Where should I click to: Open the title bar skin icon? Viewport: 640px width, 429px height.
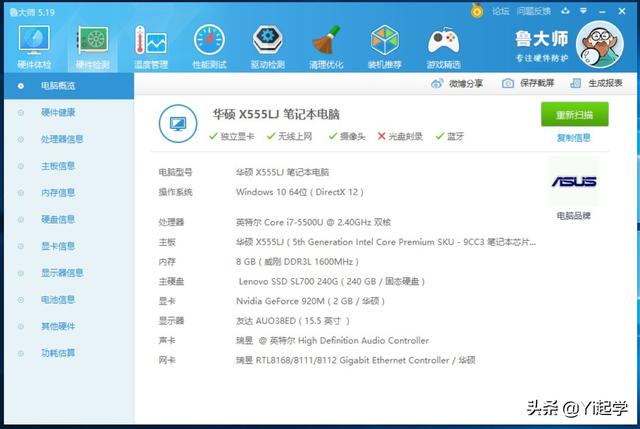pos(565,11)
